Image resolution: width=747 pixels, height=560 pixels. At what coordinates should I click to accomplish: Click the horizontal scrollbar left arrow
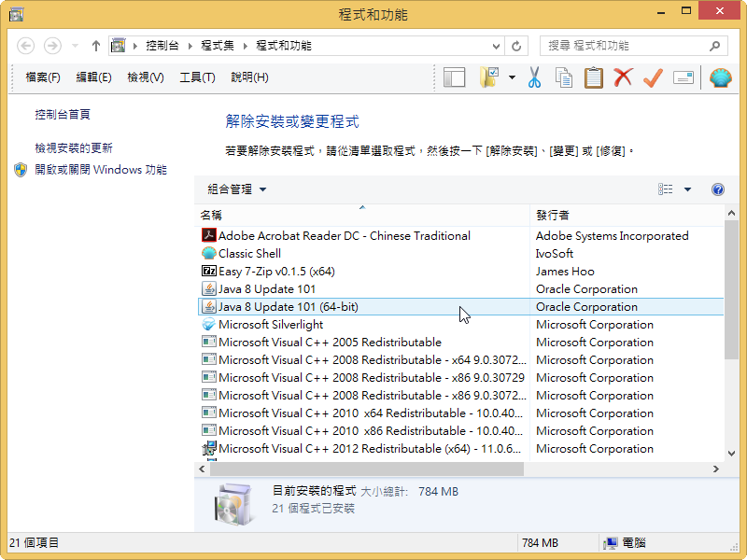(x=203, y=469)
